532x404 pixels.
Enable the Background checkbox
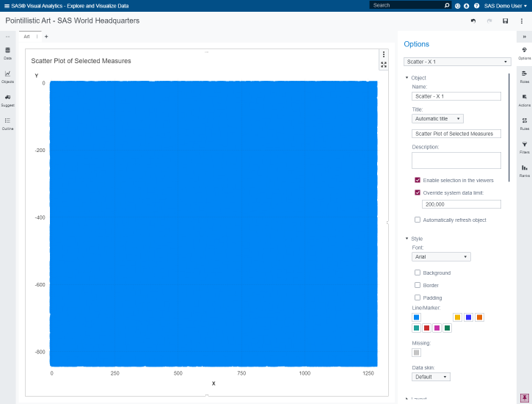[418, 273]
